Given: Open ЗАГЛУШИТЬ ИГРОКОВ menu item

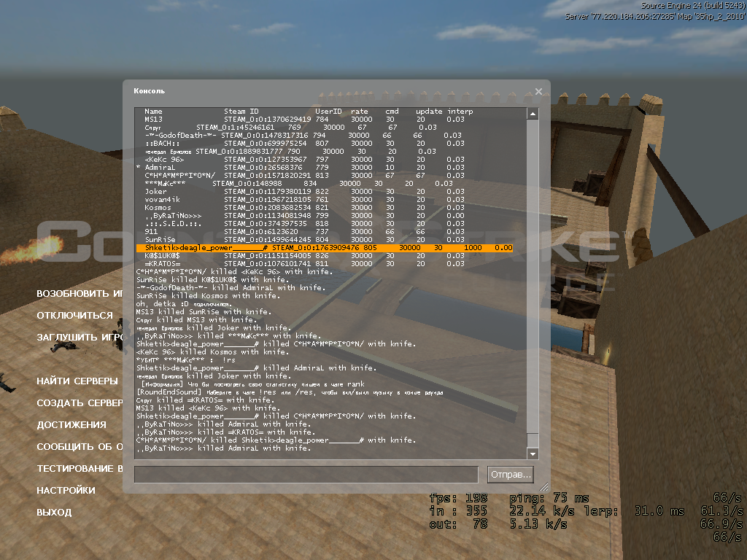Looking at the screenshot, I should [x=80, y=337].
